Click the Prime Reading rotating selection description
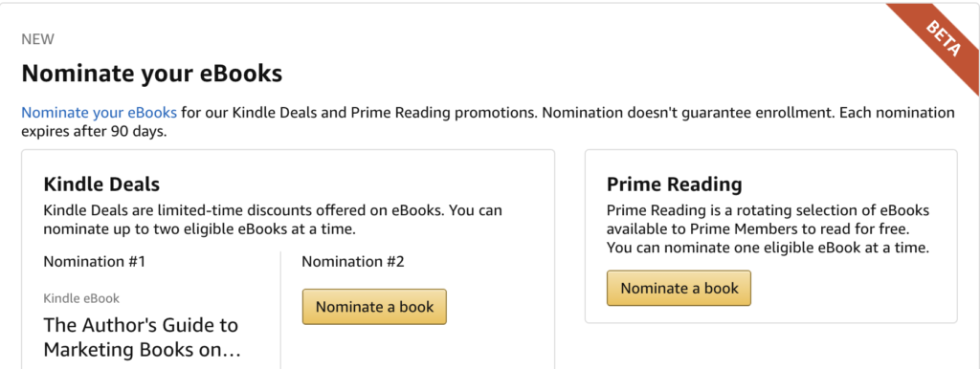This screenshot has height=369, width=980. (x=768, y=228)
